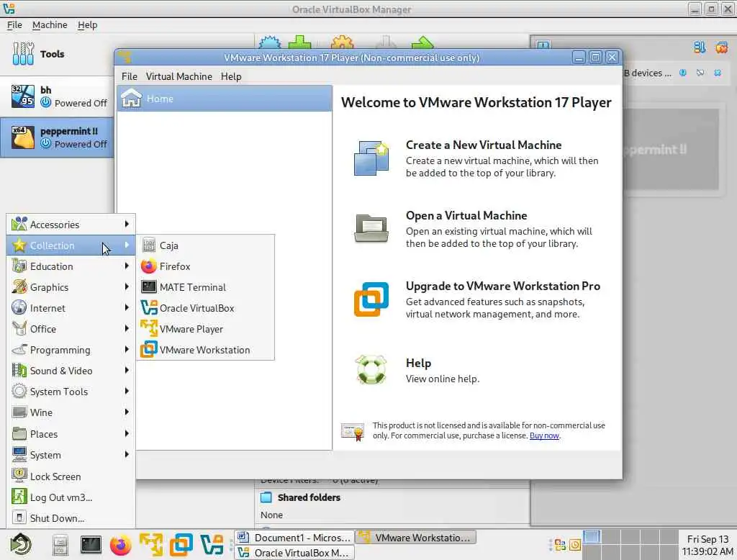This screenshot has height=560, width=737.
Task: Click the Help lifebuoy icon
Action: [x=371, y=369]
